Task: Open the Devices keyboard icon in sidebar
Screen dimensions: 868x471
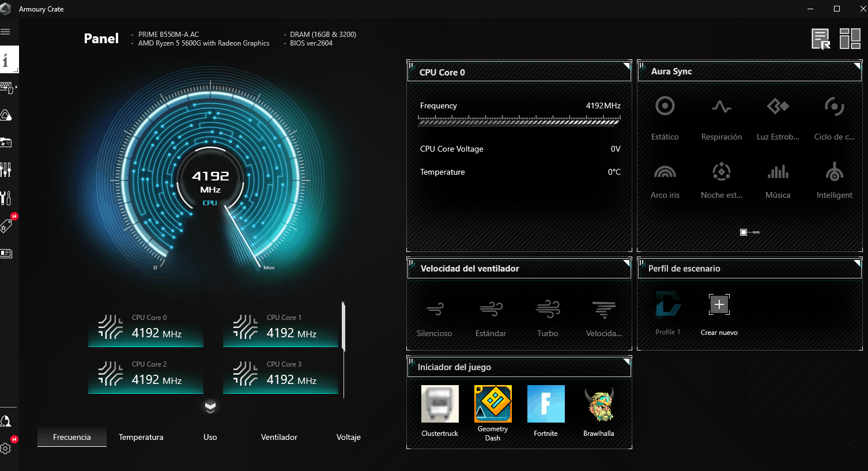Action: [7, 88]
